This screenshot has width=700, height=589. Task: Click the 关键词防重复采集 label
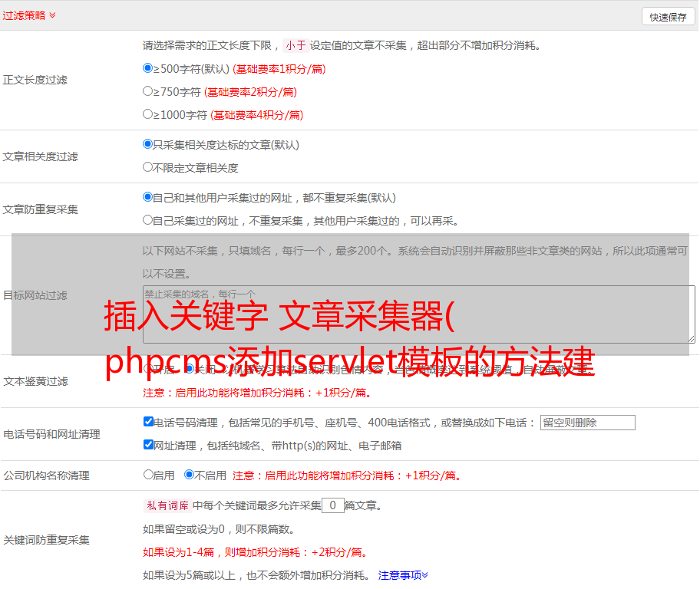46,540
